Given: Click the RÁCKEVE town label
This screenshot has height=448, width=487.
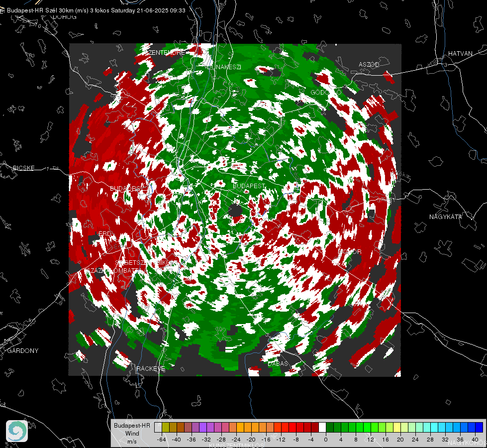Looking at the screenshot, I should point(151,368).
